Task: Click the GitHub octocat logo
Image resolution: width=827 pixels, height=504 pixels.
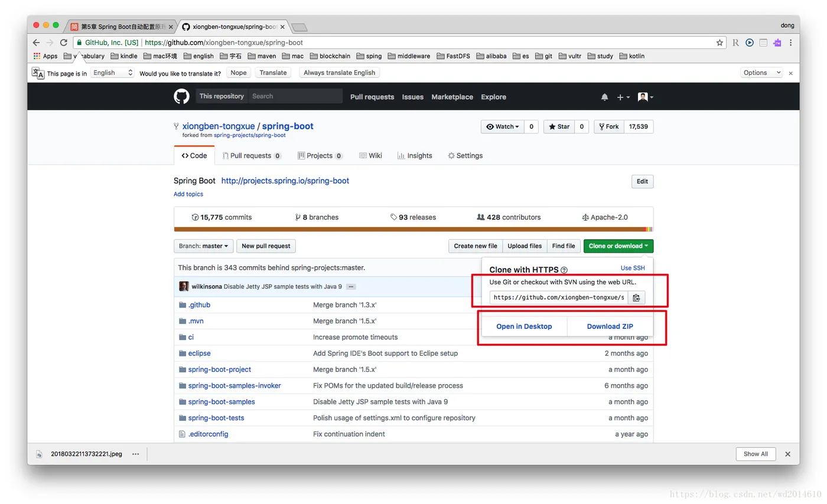Action: 181,97
